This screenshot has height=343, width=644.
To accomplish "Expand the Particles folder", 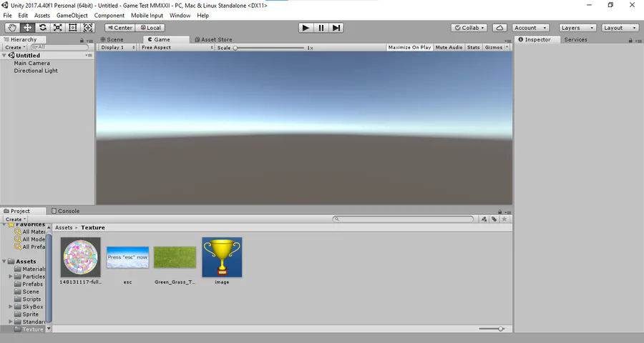I will [11, 277].
